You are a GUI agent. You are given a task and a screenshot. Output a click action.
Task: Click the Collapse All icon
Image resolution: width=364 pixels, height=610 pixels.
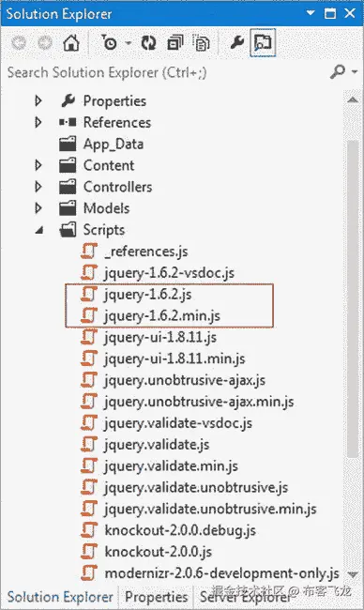pyautogui.click(x=175, y=43)
